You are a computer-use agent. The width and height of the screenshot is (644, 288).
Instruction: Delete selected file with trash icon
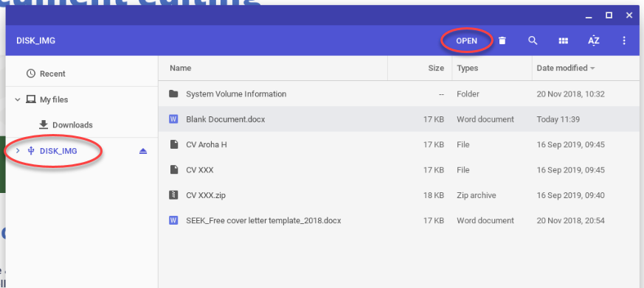point(502,41)
